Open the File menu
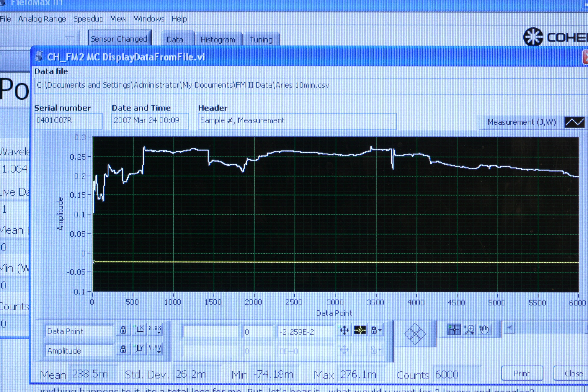Viewport: 588px width, 392px height. (x=5, y=19)
